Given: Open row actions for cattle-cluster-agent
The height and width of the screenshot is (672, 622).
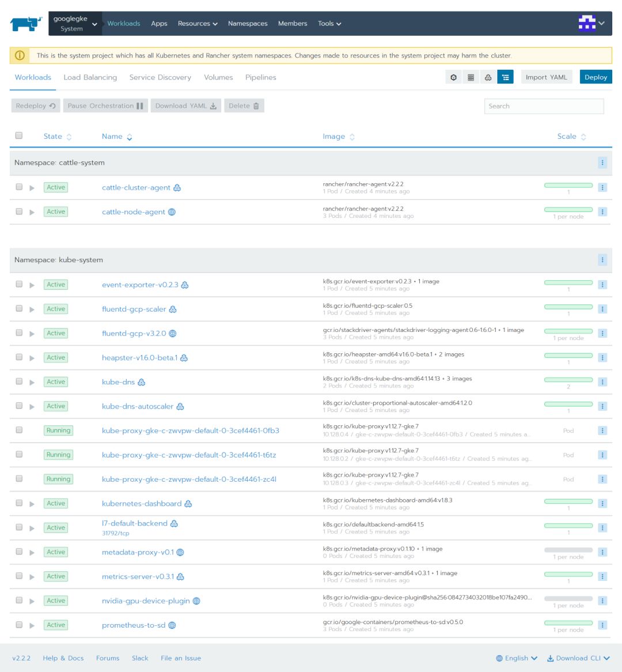Looking at the screenshot, I should tap(602, 187).
